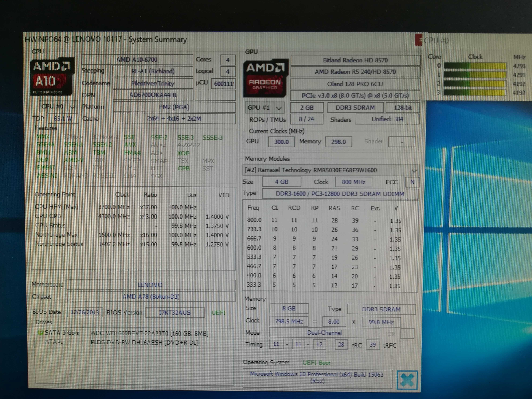Click the LENOVO motherboard field
532x399 pixels.
pyautogui.click(x=151, y=285)
